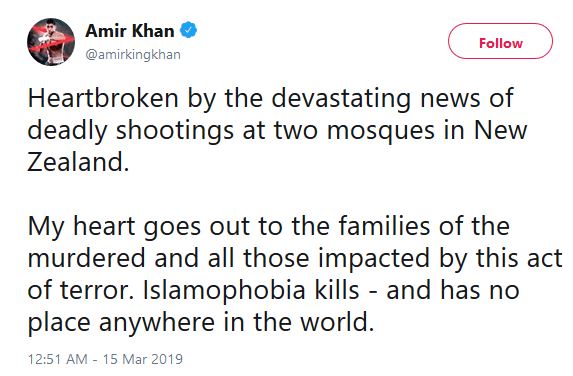Click the word shootings in the tweet
The width and height of the screenshot is (573, 376).
coord(175,130)
